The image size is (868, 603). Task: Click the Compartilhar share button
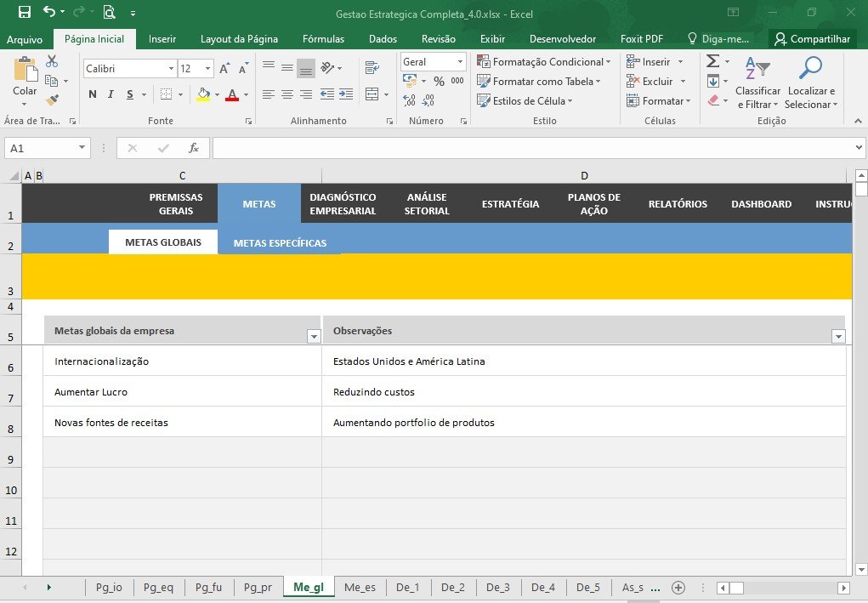812,39
